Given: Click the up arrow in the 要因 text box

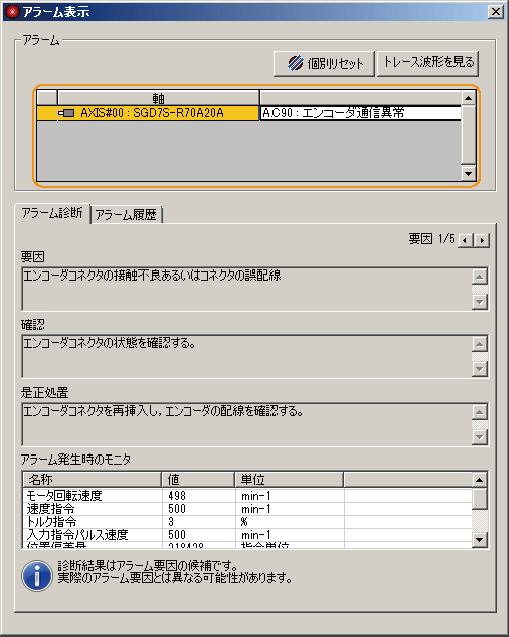Looking at the screenshot, I should pyautogui.click(x=480, y=277).
